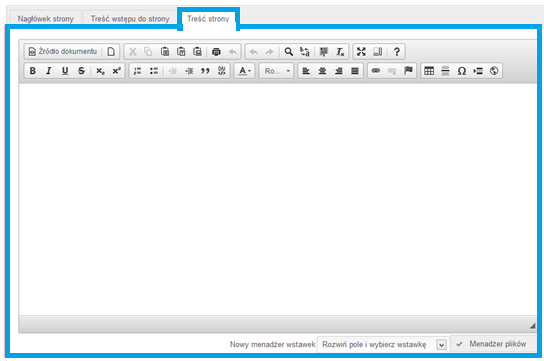Click the editor resize handle corner

(533, 326)
